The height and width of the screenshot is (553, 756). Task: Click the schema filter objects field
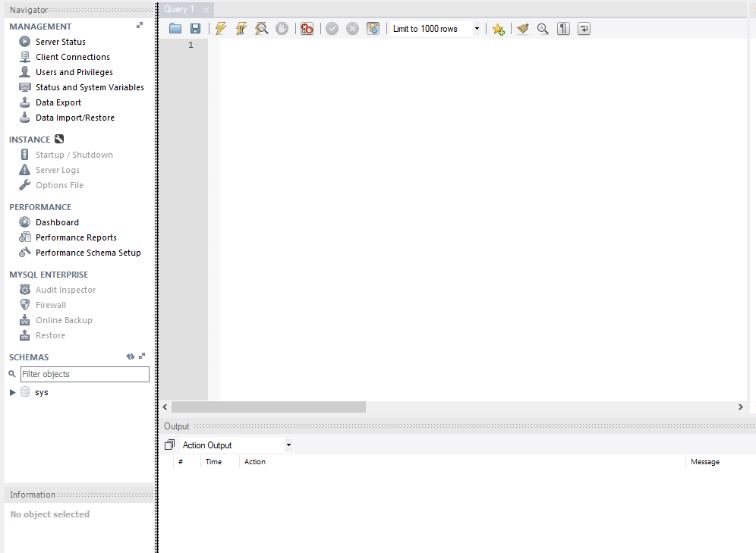84,374
